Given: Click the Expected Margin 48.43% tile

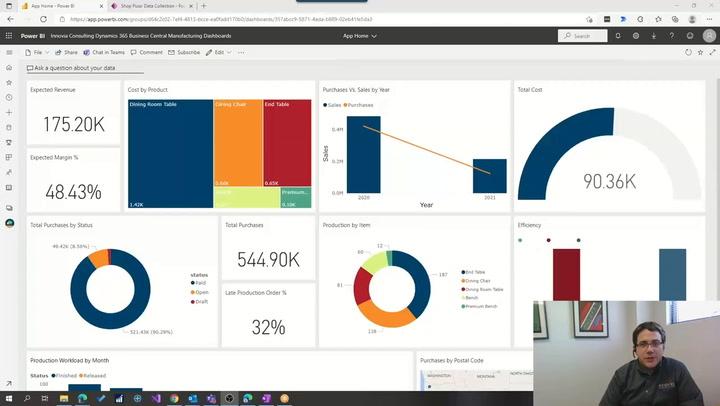Looking at the screenshot, I should (x=73, y=180).
